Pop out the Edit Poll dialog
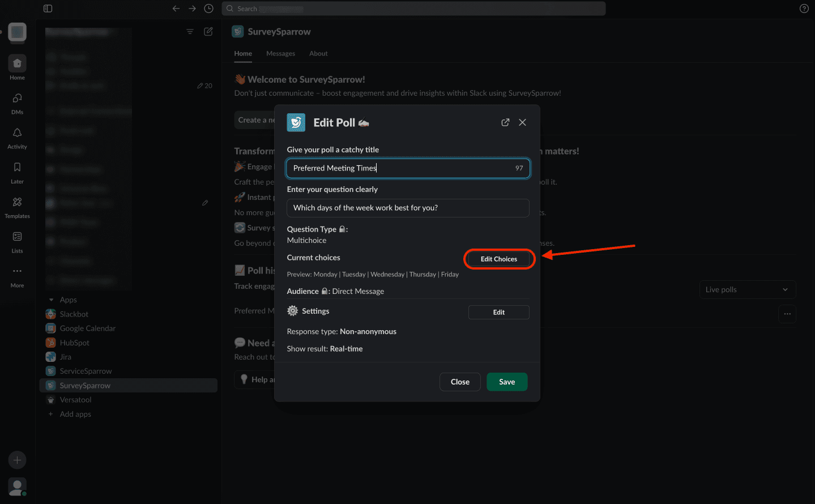The height and width of the screenshot is (504, 815). tap(505, 122)
